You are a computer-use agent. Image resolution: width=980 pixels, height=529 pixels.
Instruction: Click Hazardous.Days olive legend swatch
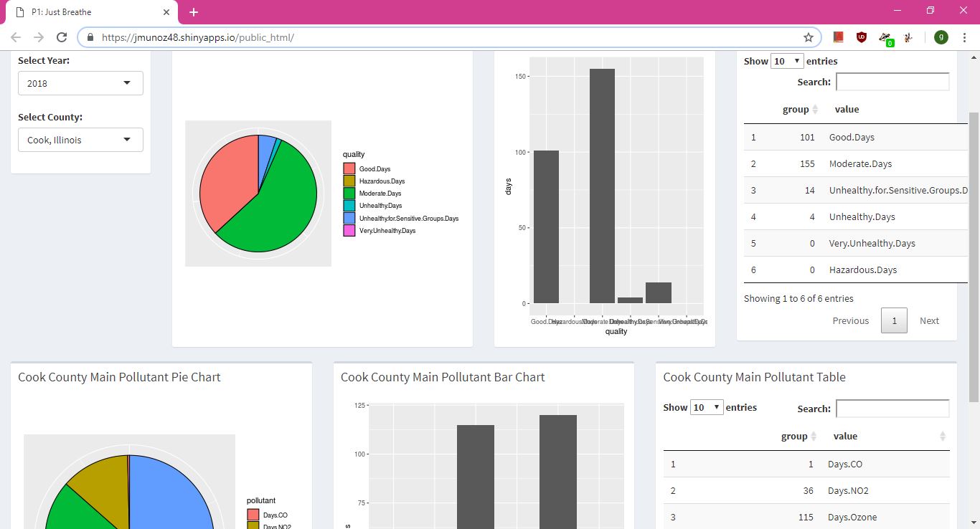349,181
